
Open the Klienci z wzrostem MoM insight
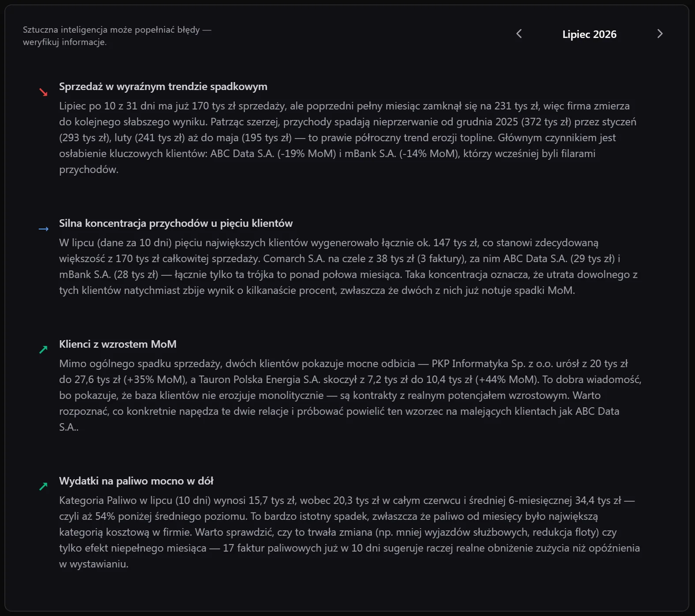coord(118,344)
